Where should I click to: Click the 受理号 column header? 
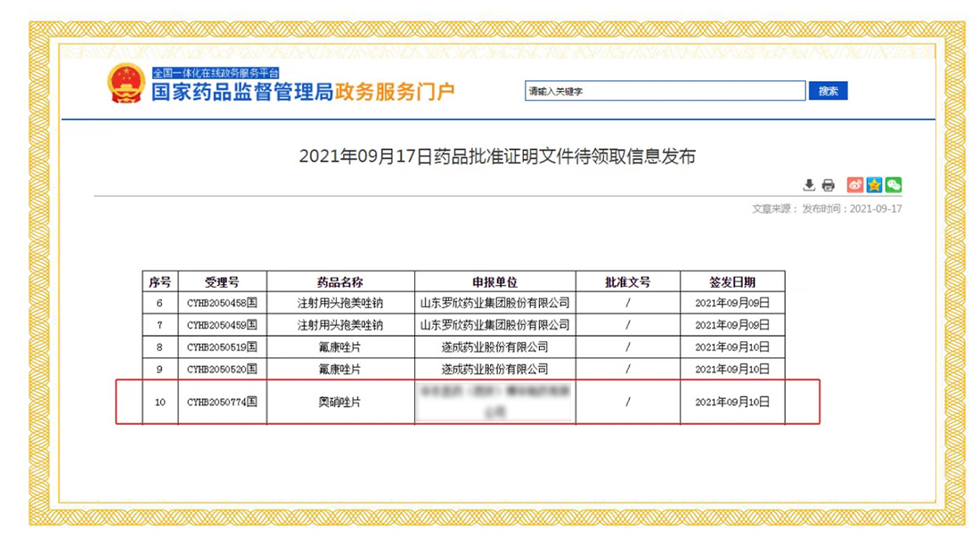(222, 281)
